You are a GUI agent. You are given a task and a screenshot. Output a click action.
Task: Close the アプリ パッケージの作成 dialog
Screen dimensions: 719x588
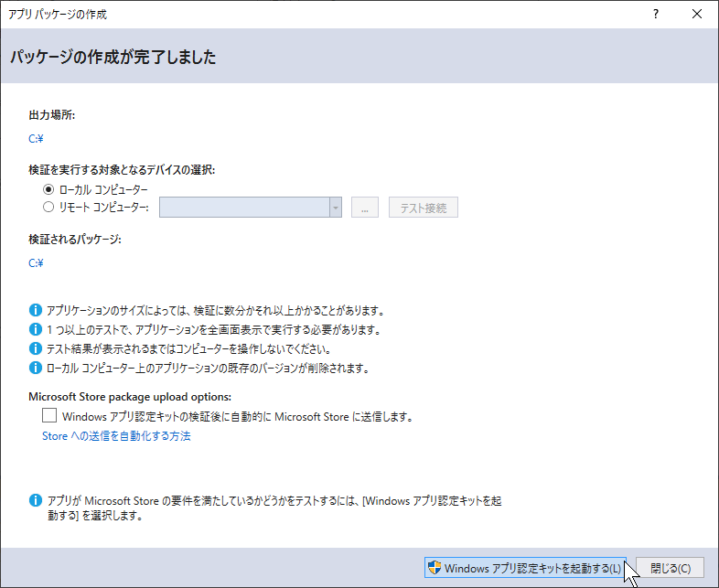[x=697, y=15]
